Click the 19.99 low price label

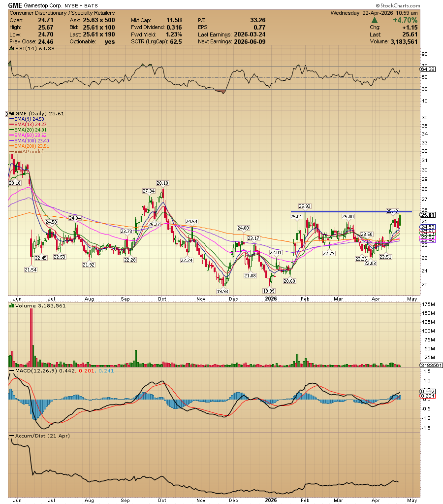[269, 291]
